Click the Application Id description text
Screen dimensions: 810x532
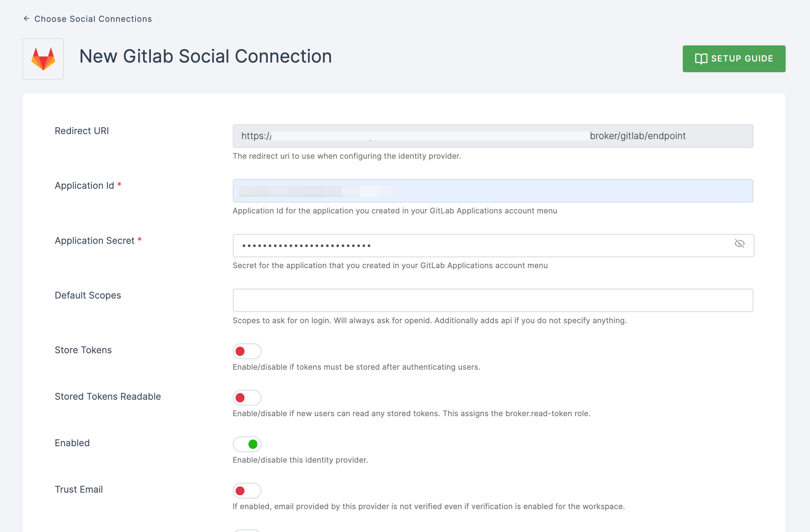pyautogui.click(x=395, y=211)
